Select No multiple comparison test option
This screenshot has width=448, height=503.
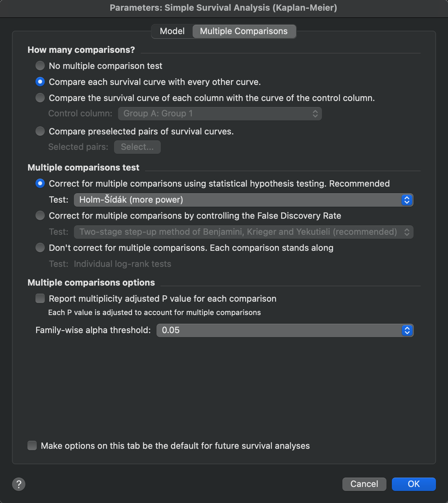click(40, 66)
